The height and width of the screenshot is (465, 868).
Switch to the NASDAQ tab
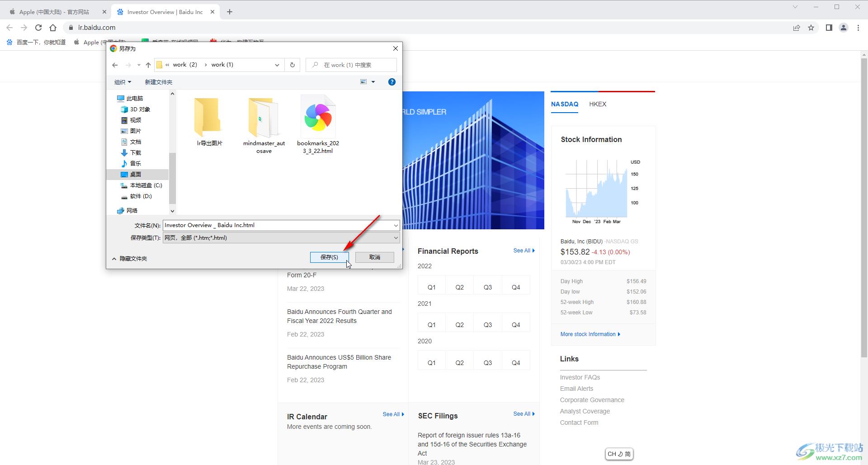565,104
